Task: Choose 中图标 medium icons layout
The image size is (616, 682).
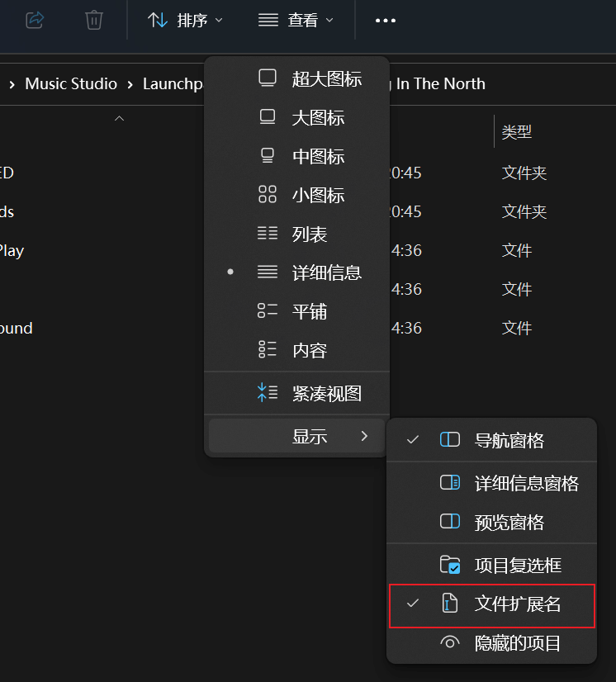Action: (x=317, y=157)
